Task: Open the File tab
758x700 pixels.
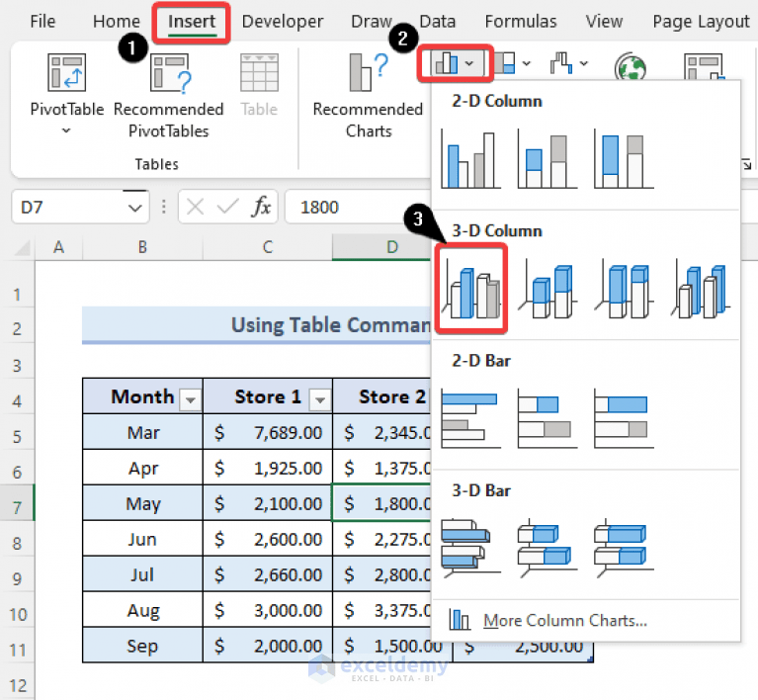Action: 42,22
